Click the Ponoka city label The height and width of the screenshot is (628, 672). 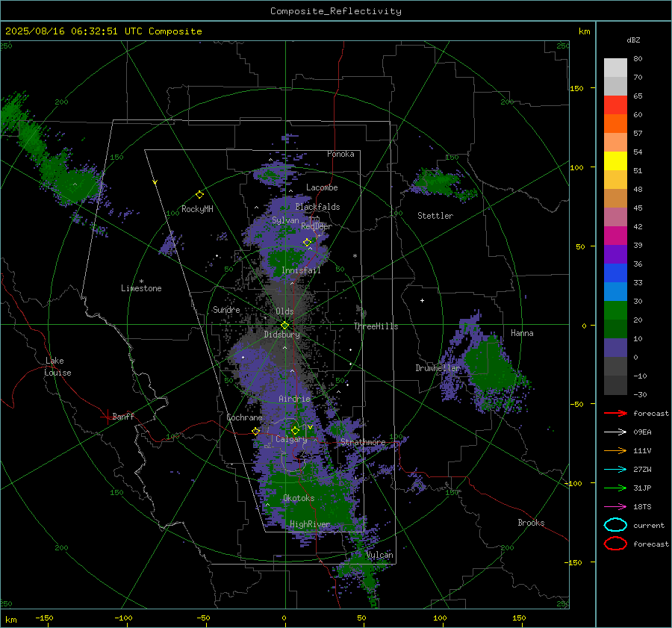coord(340,154)
